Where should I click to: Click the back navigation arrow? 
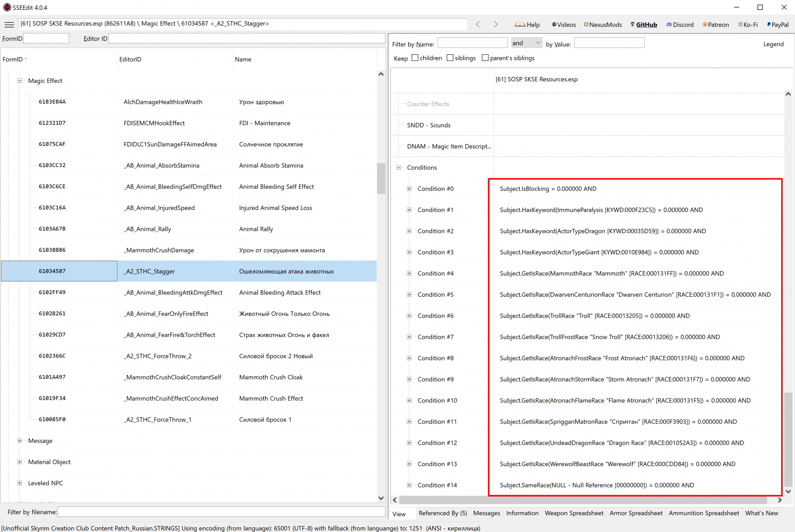[478, 24]
